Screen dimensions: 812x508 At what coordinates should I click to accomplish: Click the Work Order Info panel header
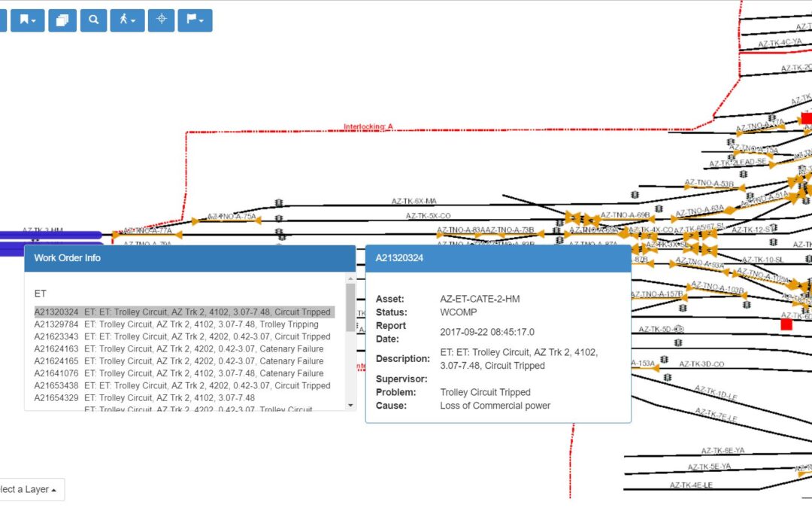(189, 258)
